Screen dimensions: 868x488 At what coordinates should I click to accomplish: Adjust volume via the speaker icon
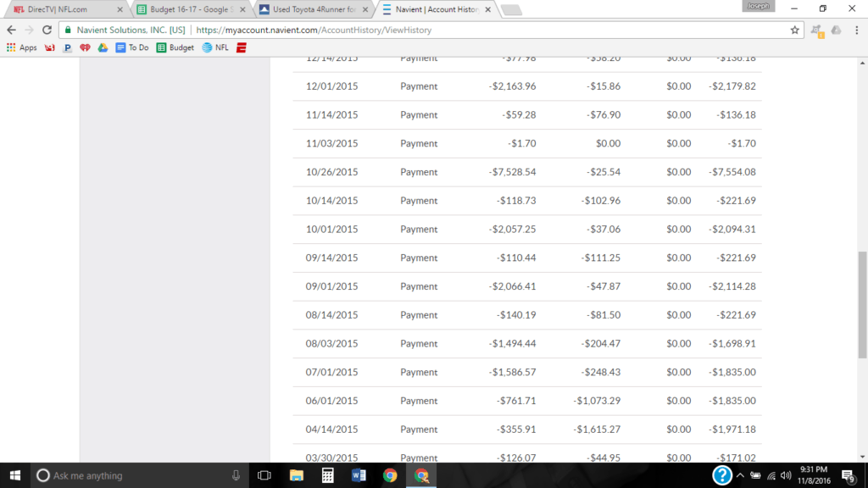point(786,475)
